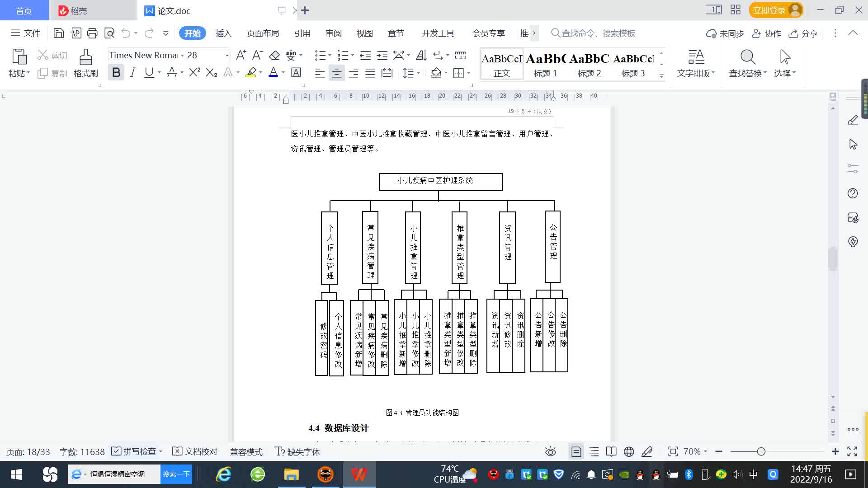The width and height of the screenshot is (868, 488).
Task: Click 立即登录 login button
Action: pos(776,10)
